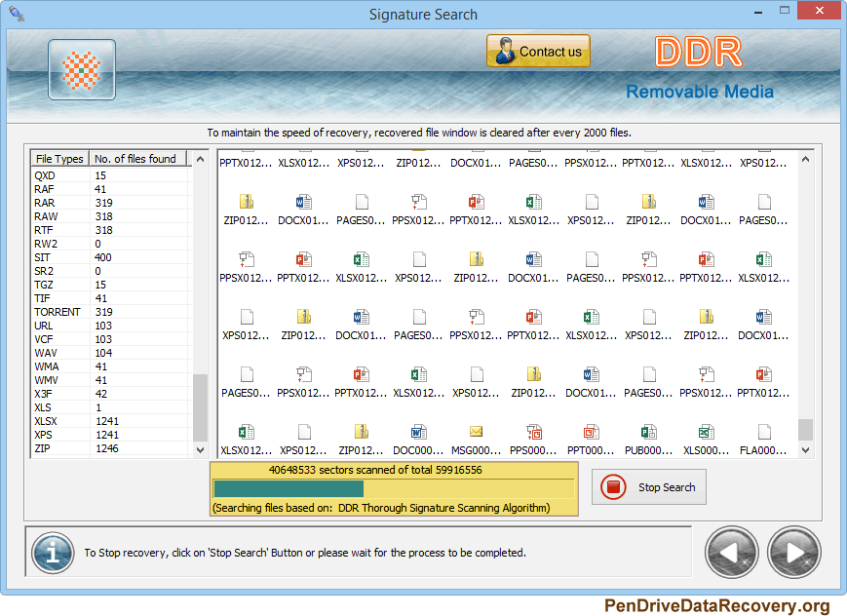Open a recovered ZIP012 file icon

coord(246,204)
